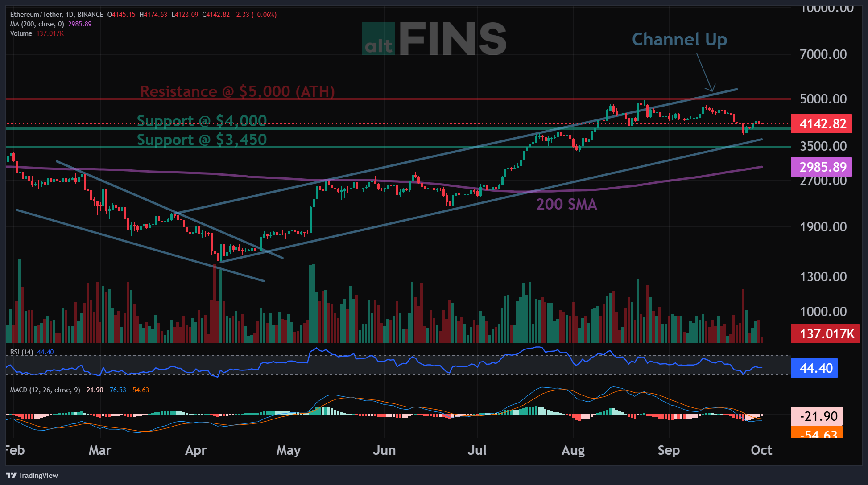Viewport: 868px width, 485px height.
Task: Click the MACD -21.90 value tag
Action: point(816,416)
